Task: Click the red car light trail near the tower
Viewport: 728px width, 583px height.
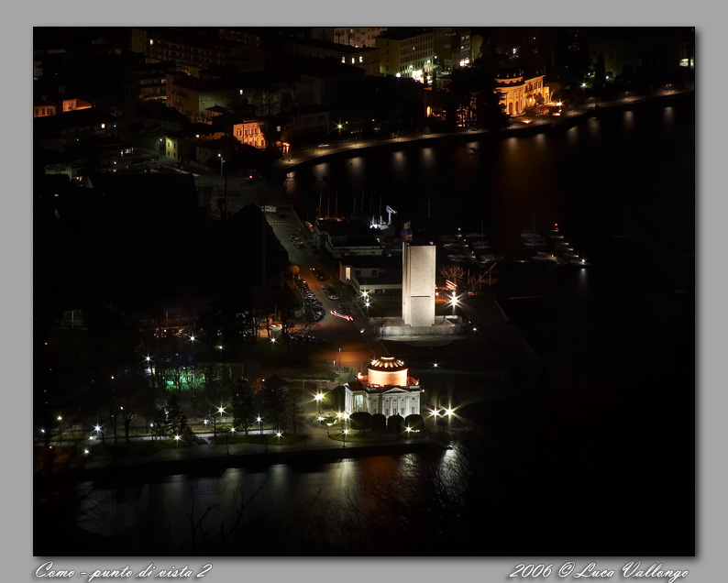Action: tap(341, 315)
